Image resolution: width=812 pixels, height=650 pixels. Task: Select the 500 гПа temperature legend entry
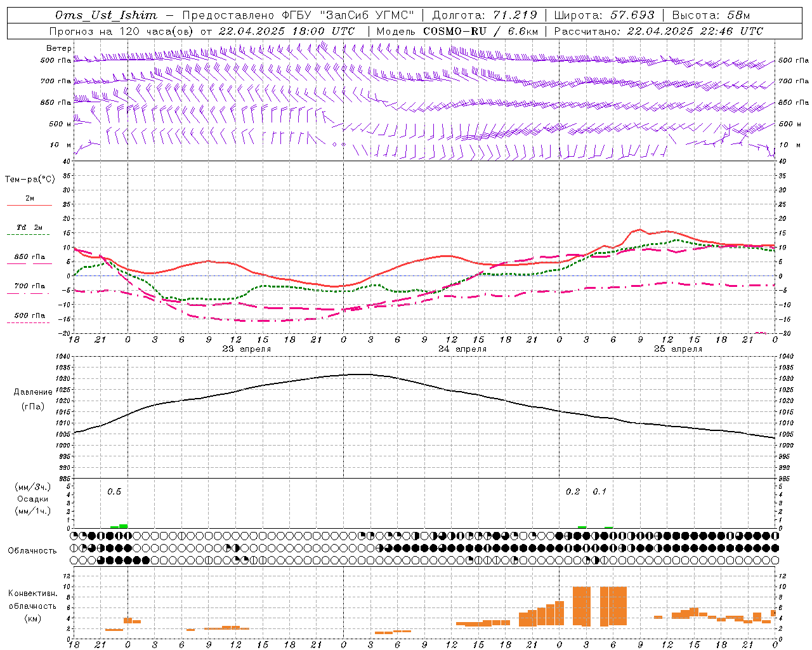click(x=30, y=315)
